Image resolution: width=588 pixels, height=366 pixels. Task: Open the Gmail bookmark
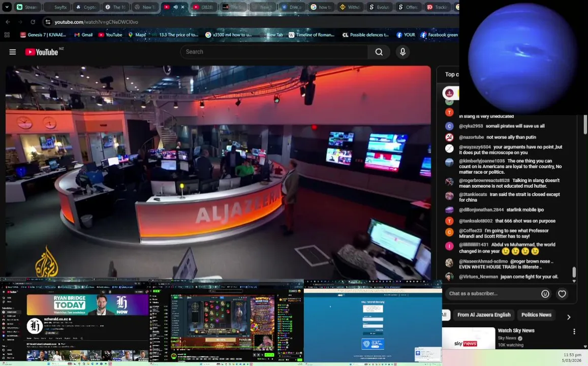(x=83, y=35)
